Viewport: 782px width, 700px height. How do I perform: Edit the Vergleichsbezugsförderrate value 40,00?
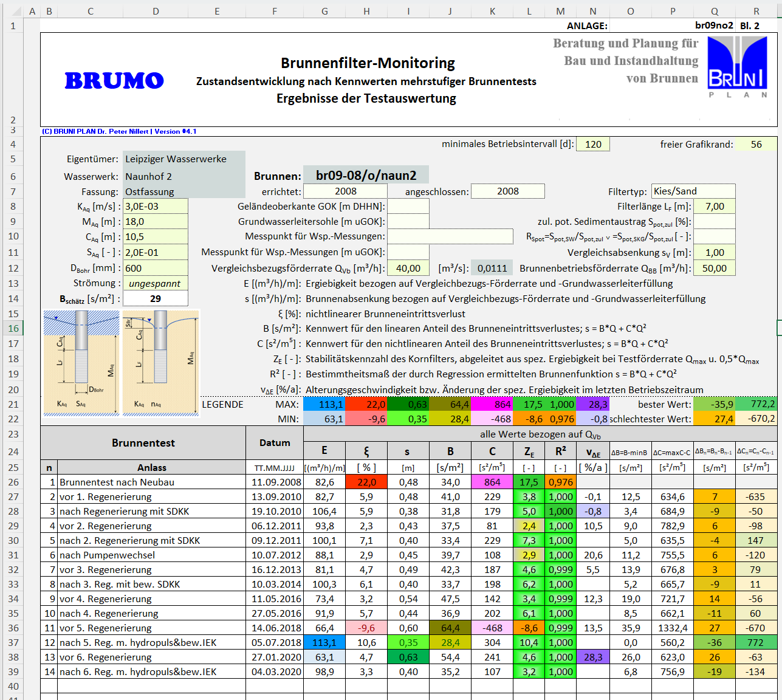click(408, 268)
